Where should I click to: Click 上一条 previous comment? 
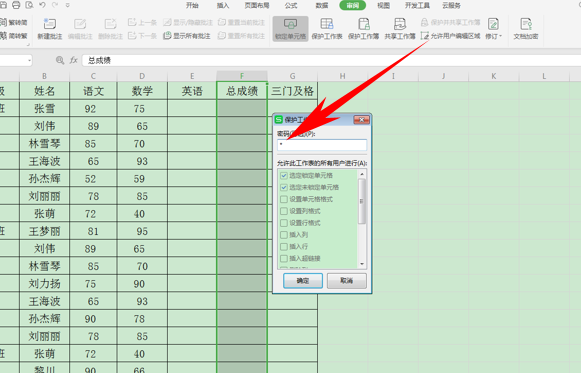(142, 23)
